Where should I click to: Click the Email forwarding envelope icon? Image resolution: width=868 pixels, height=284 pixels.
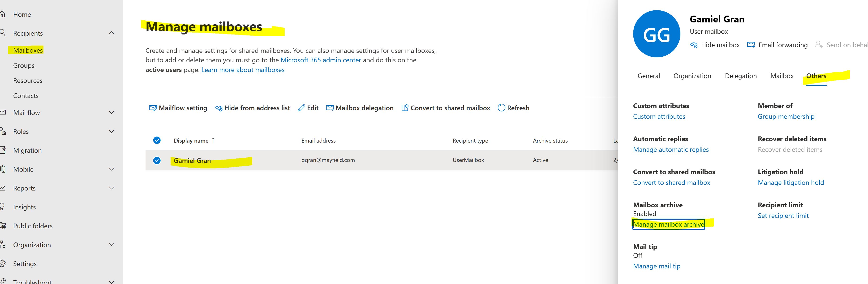[751, 45]
